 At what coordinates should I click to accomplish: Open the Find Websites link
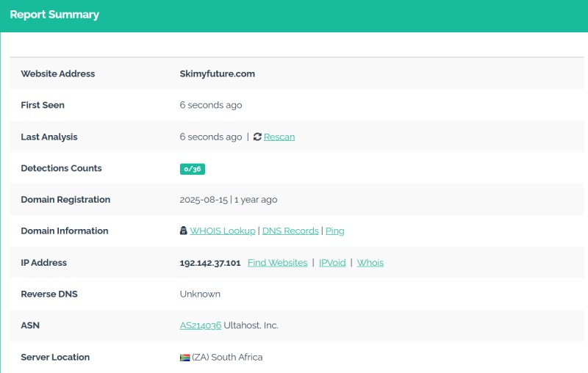pyautogui.click(x=278, y=263)
